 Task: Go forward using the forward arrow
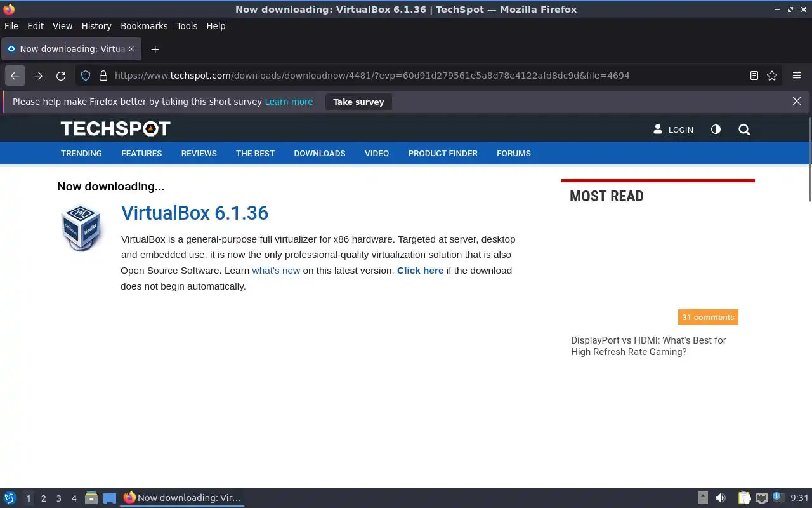[x=38, y=76]
